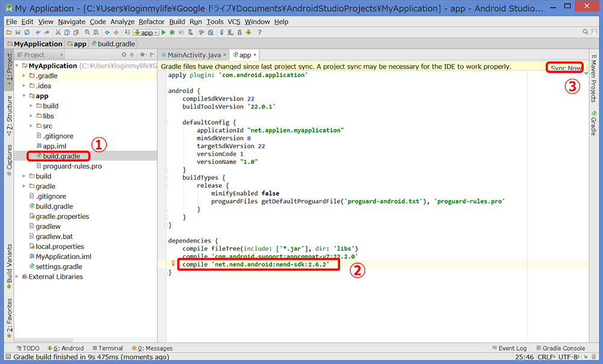Toggle the Gradle side tool window
This screenshot has width=603, height=364.
pos(593,123)
